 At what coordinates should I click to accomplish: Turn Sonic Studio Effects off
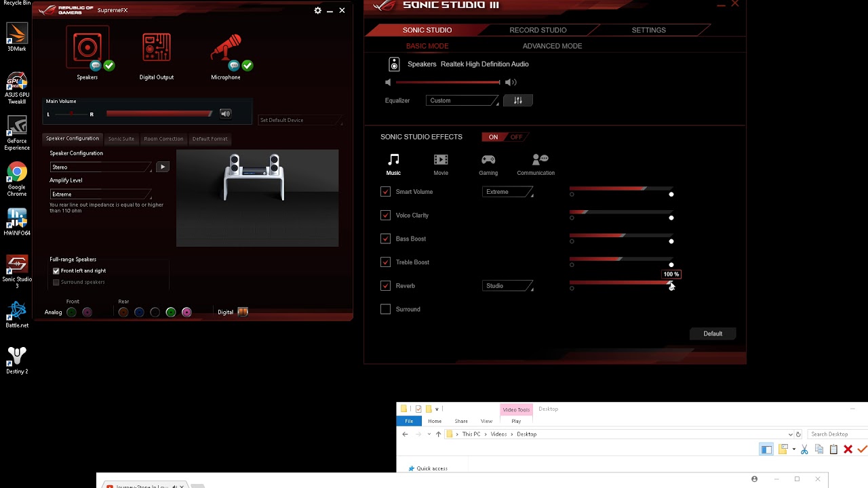517,137
